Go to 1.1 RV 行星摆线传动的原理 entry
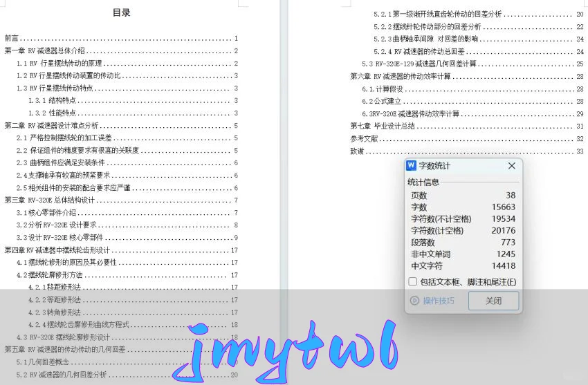Screen dimensions: 588x385 127,64
